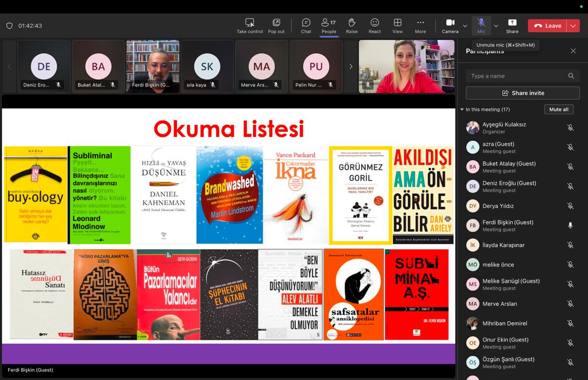Click mic icon next to Deniz Eroğlu (Guest)

[x=570, y=186]
